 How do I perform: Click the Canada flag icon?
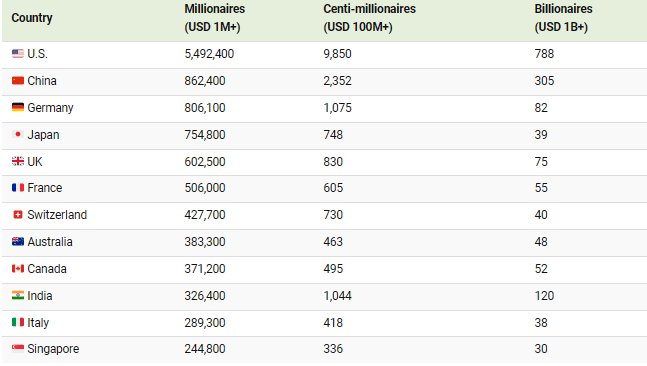point(18,269)
